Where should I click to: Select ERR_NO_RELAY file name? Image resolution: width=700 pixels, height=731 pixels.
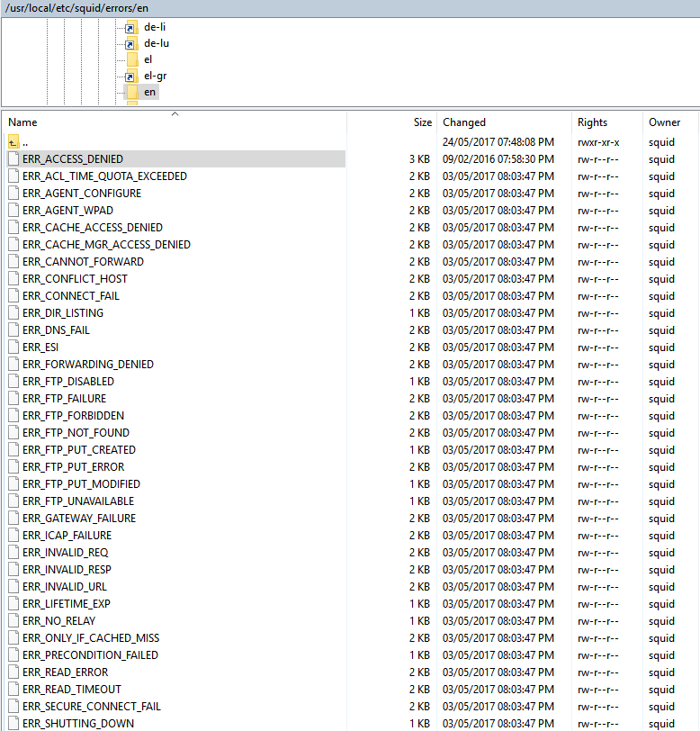tap(58, 620)
